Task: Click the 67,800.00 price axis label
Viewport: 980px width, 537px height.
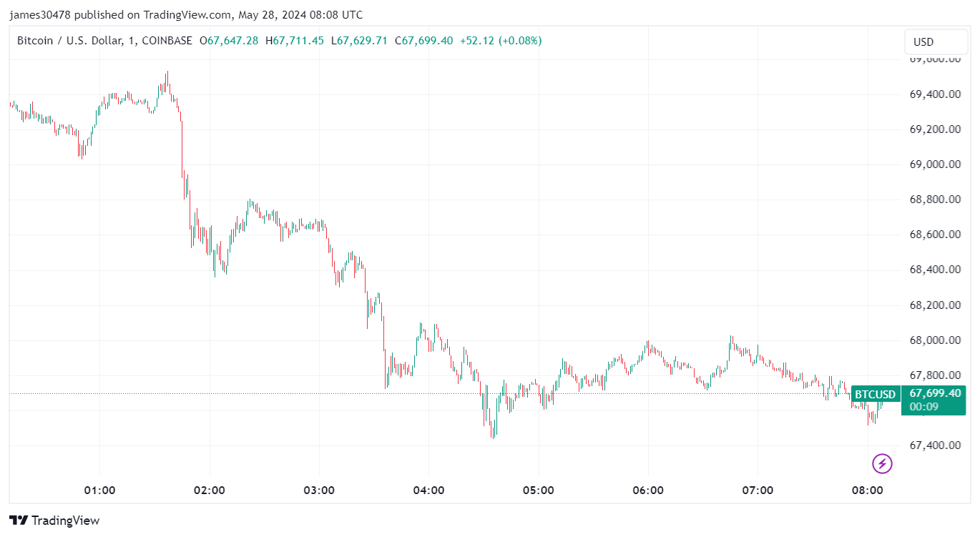Action: (x=935, y=375)
